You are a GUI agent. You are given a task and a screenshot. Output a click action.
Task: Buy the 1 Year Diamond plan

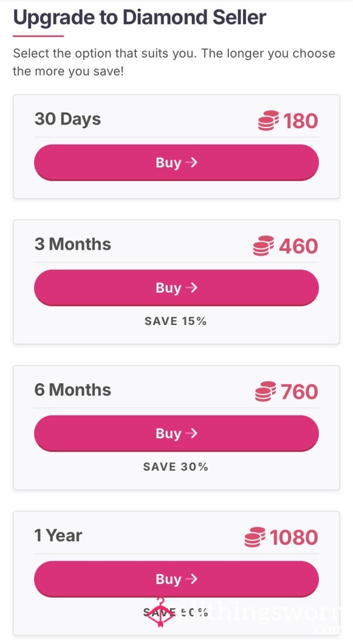click(176, 579)
